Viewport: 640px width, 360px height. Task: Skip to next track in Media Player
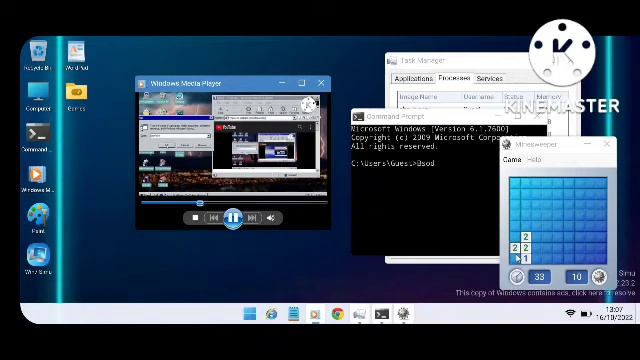click(x=252, y=218)
